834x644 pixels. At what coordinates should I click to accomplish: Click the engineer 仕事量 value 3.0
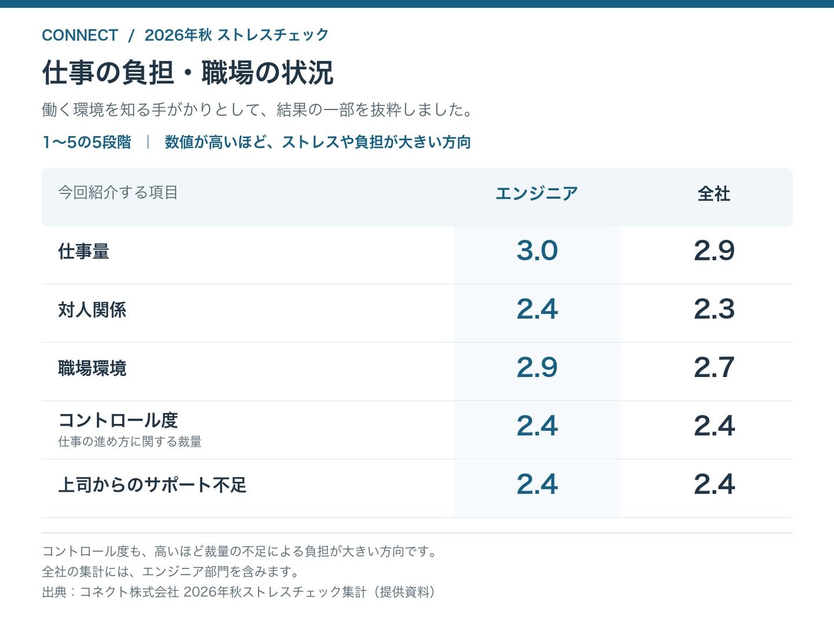537,250
